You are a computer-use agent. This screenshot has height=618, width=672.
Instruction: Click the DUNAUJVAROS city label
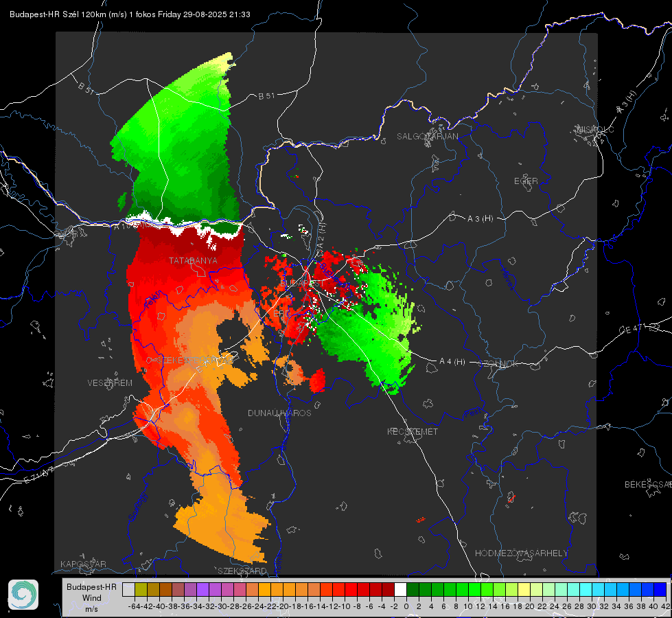[x=279, y=413]
